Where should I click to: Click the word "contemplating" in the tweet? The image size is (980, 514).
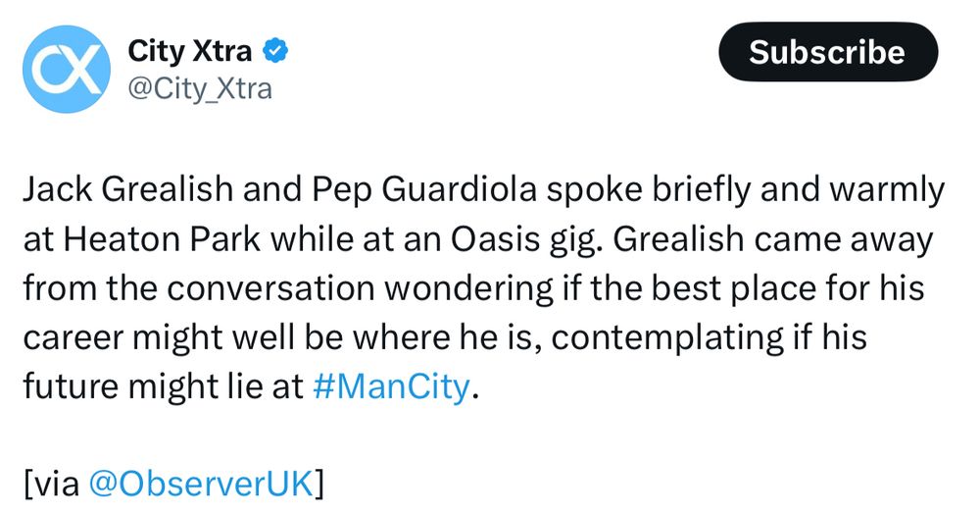pyautogui.click(x=666, y=338)
